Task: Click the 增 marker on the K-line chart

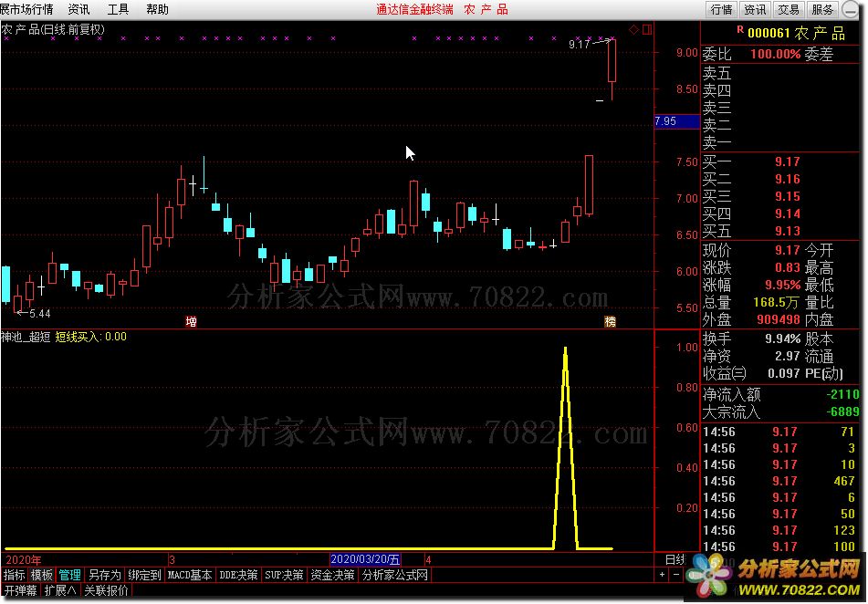Action: tap(191, 322)
